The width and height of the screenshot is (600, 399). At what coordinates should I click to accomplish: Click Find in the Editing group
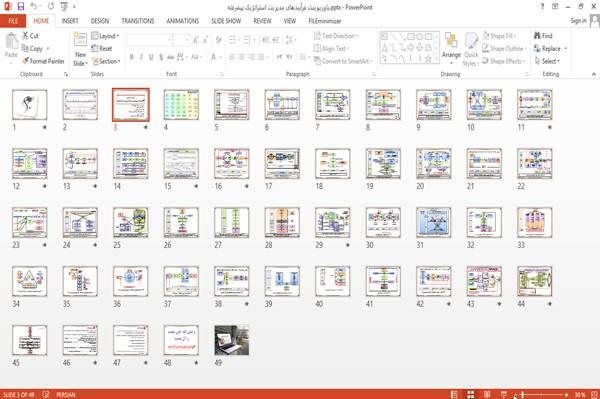pyautogui.click(x=543, y=36)
